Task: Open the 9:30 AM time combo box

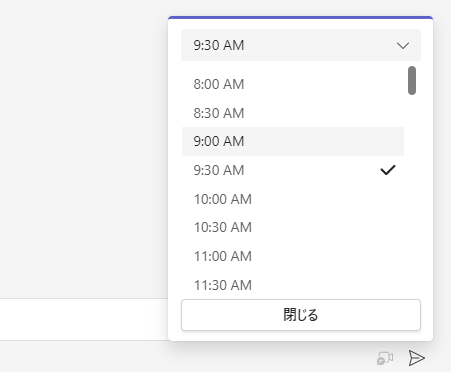Action: click(301, 45)
